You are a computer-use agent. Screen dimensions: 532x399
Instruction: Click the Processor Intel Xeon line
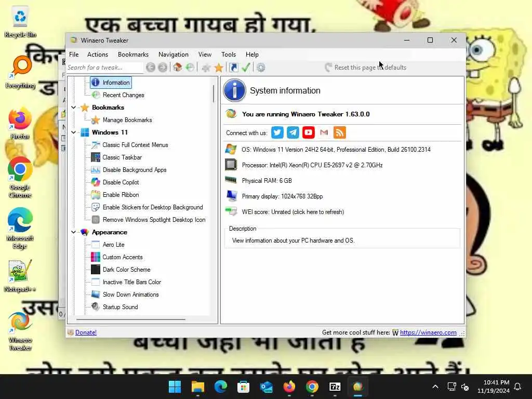[x=312, y=165]
